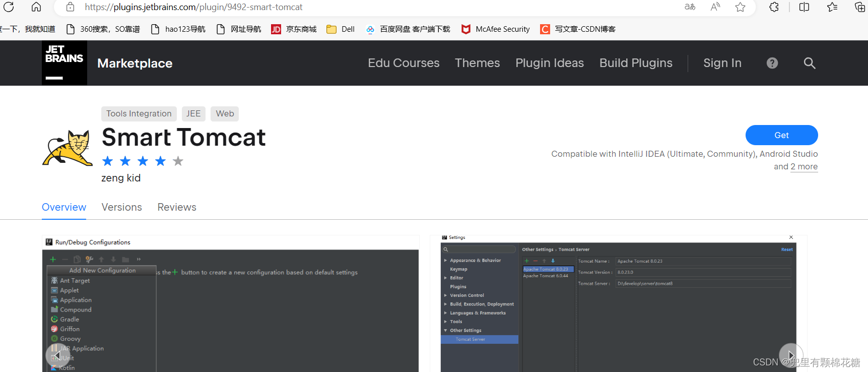Show next screenshot with right arrow
This screenshot has width=868, height=372.
(791, 355)
